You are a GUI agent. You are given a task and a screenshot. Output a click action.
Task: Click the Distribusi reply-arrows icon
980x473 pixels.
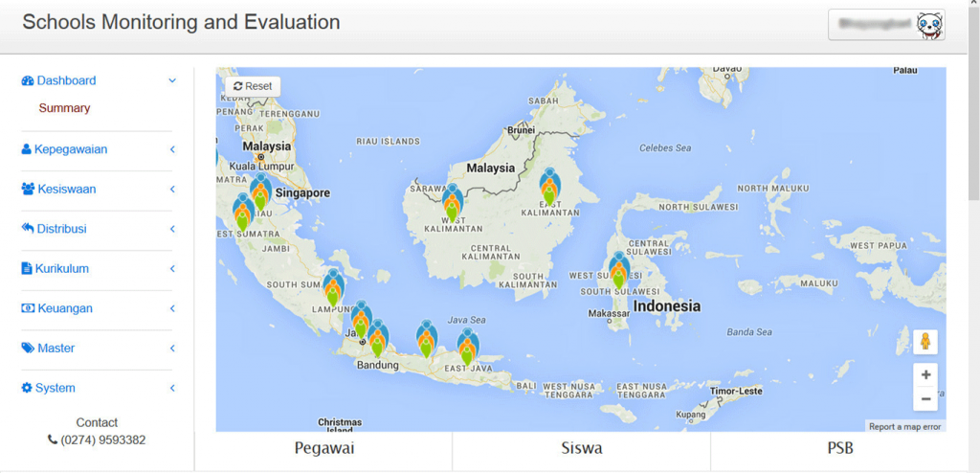28,229
